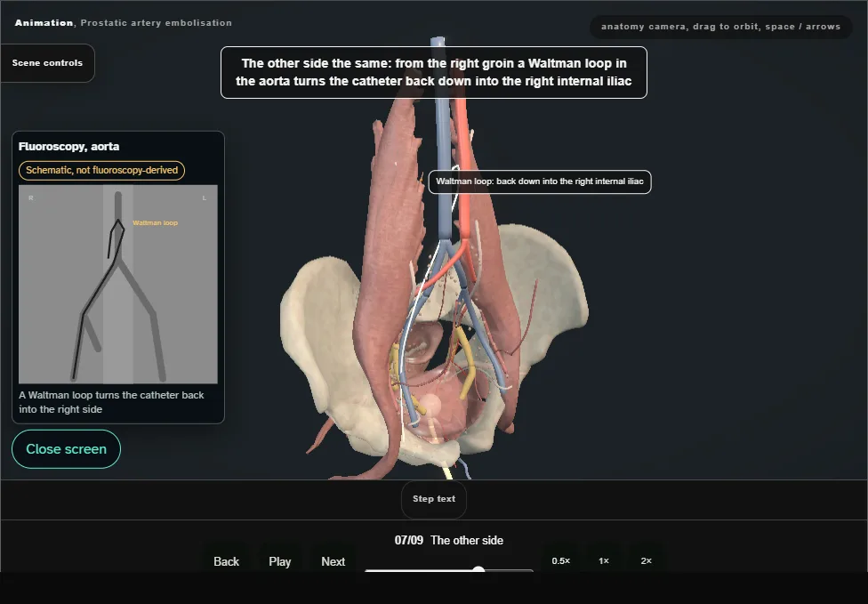Viewport: 868px width, 604px height.
Task: Click the 'Schematic, not fluoroscopy-derived' badge
Action: point(102,170)
